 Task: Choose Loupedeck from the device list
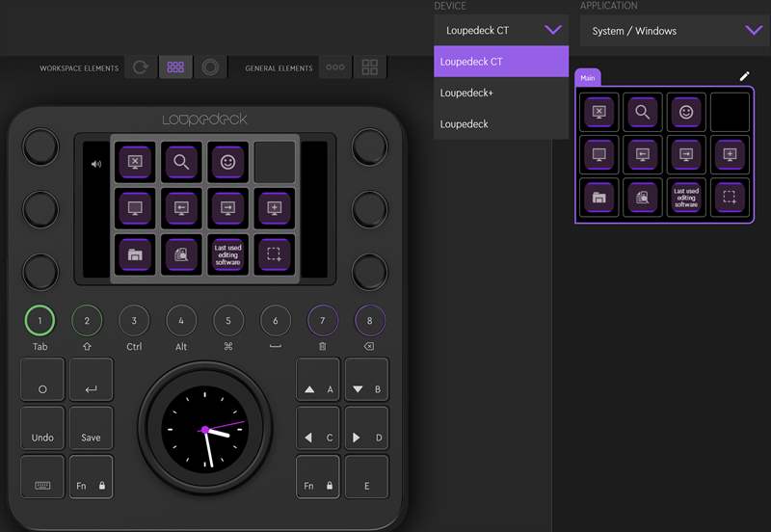[501, 124]
